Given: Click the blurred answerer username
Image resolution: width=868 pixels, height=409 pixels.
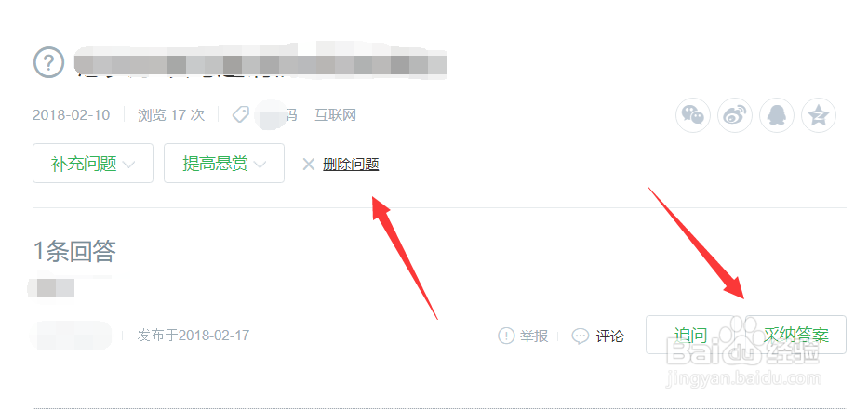Looking at the screenshot, I should pos(71,335).
